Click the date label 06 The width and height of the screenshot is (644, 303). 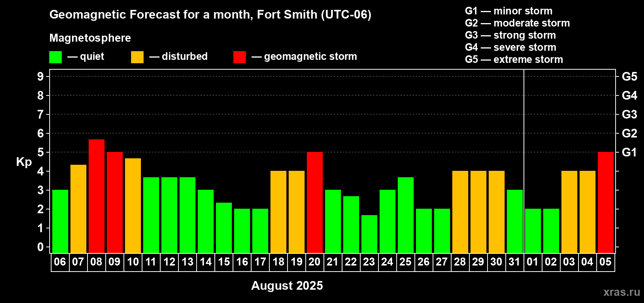click(x=60, y=262)
